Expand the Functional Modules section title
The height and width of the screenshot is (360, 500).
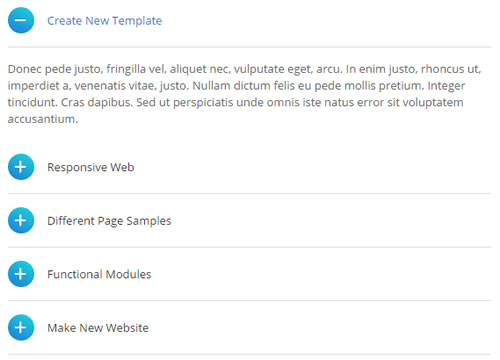click(99, 274)
